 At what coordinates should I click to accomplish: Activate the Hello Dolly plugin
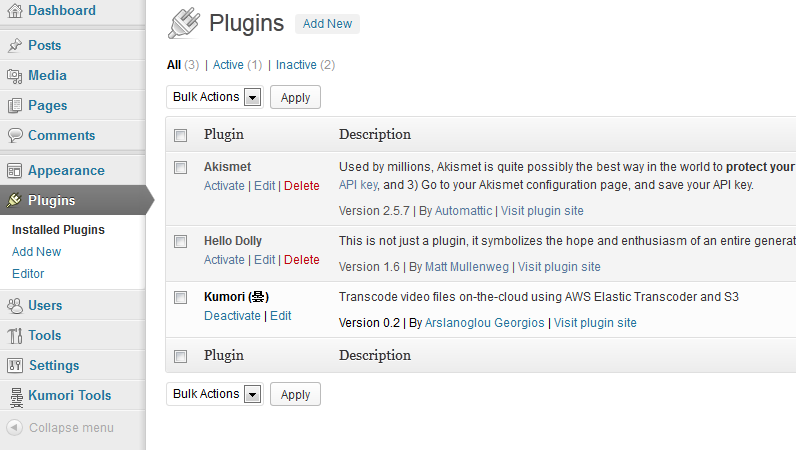(x=224, y=260)
